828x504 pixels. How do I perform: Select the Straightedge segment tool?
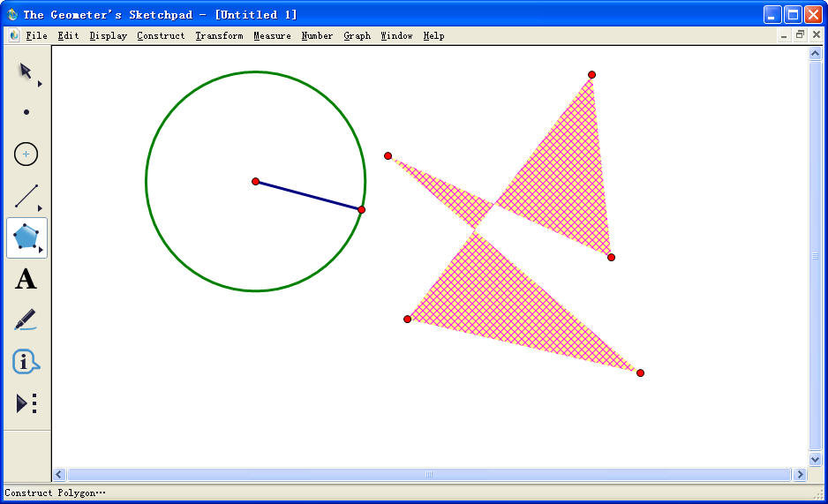26,196
